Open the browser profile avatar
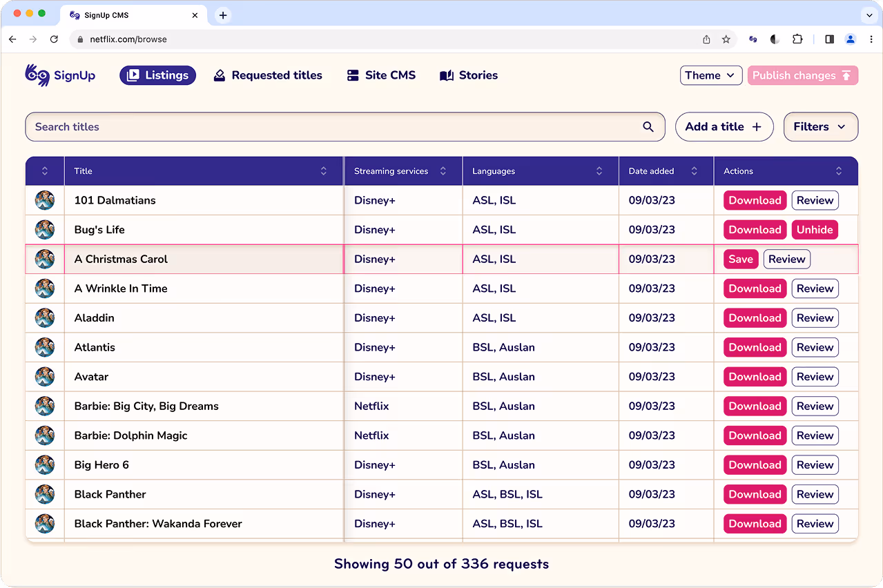This screenshot has width=883, height=588. (x=851, y=39)
